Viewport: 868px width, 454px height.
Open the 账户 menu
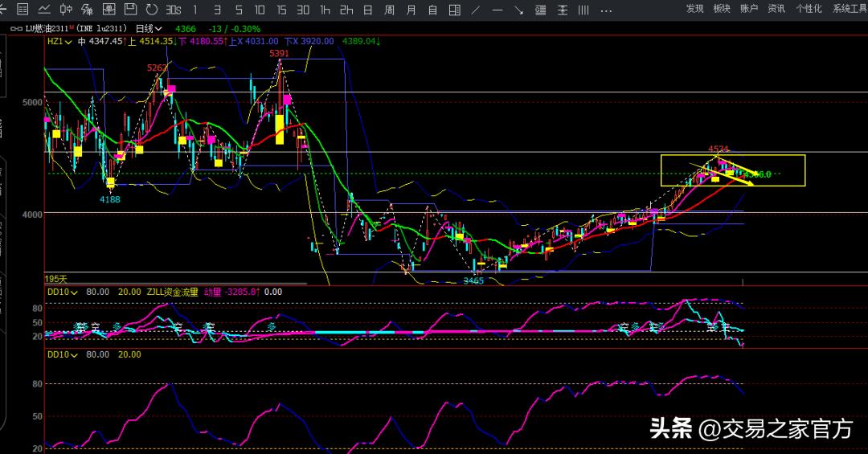(x=748, y=8)
